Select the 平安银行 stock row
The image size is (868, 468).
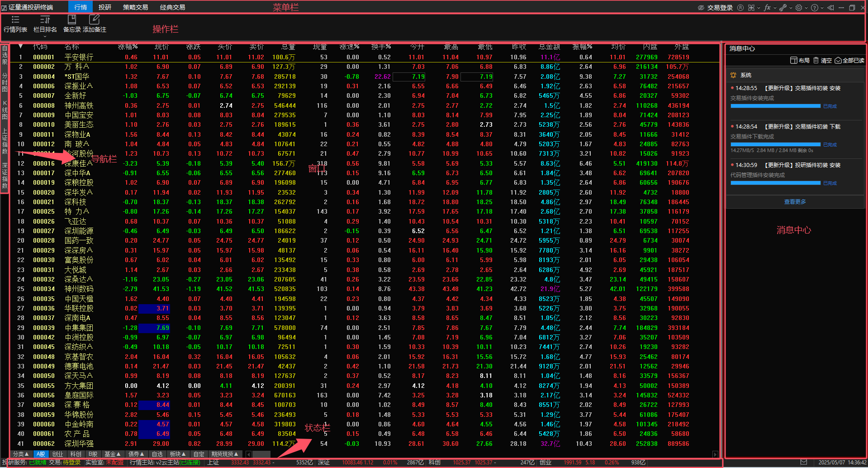79,57
